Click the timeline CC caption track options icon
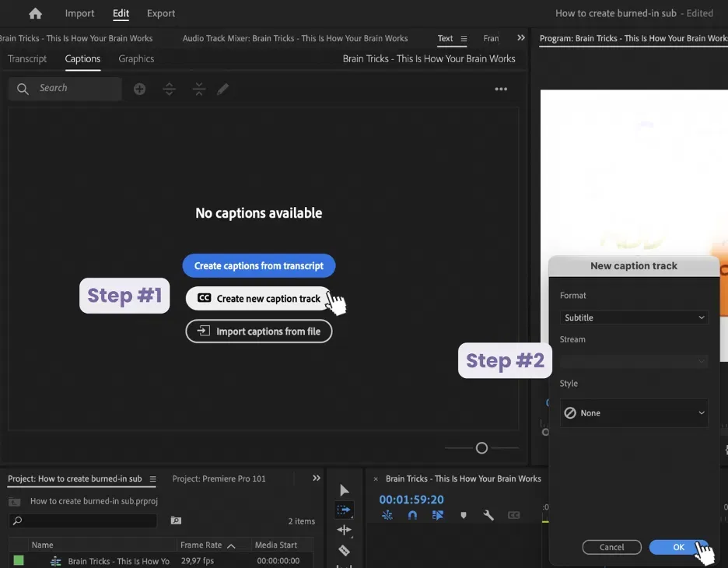The image size is (728, 568). click(513, 515)
